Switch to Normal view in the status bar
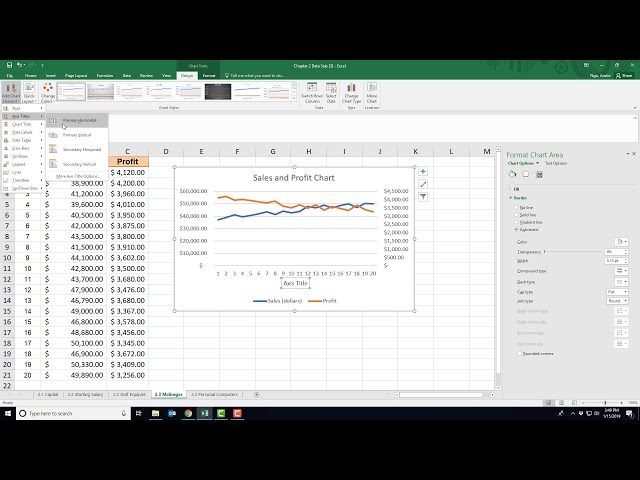The image size is (640, 480). click(549, 403)
